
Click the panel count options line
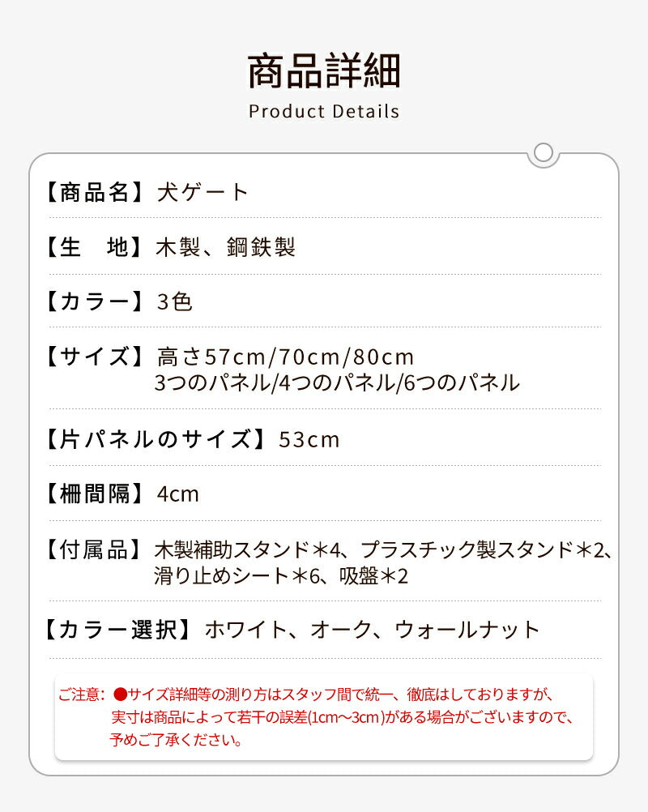pos(337,383)
